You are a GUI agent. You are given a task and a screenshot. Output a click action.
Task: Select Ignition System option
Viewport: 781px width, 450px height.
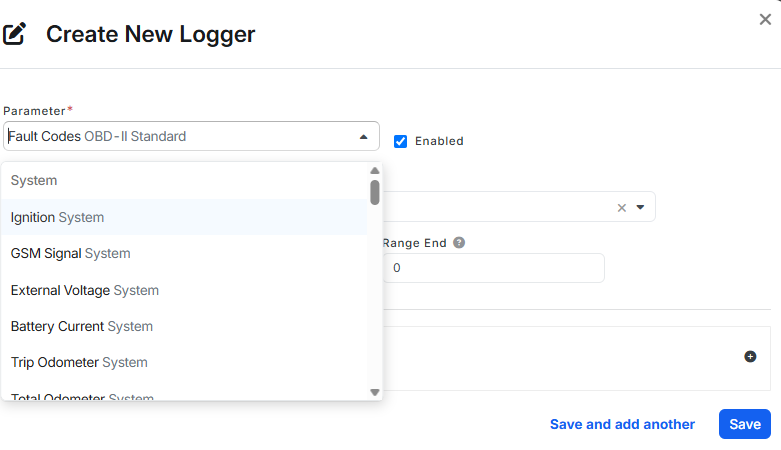[x=184, y=217]
